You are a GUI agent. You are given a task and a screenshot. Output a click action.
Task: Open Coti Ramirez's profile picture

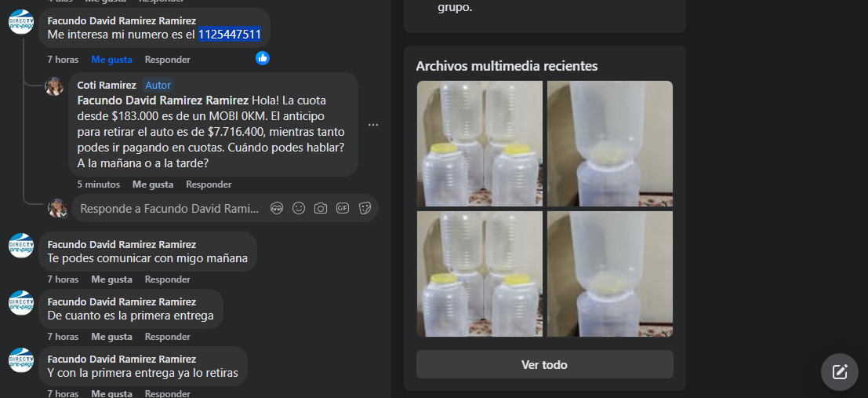click(x=54, y=86)
